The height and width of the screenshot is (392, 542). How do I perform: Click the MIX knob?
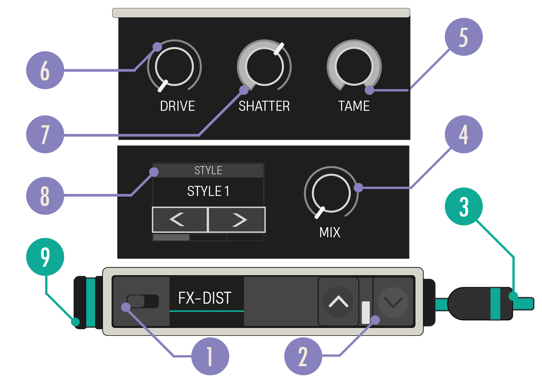click(x=331, y=193)
